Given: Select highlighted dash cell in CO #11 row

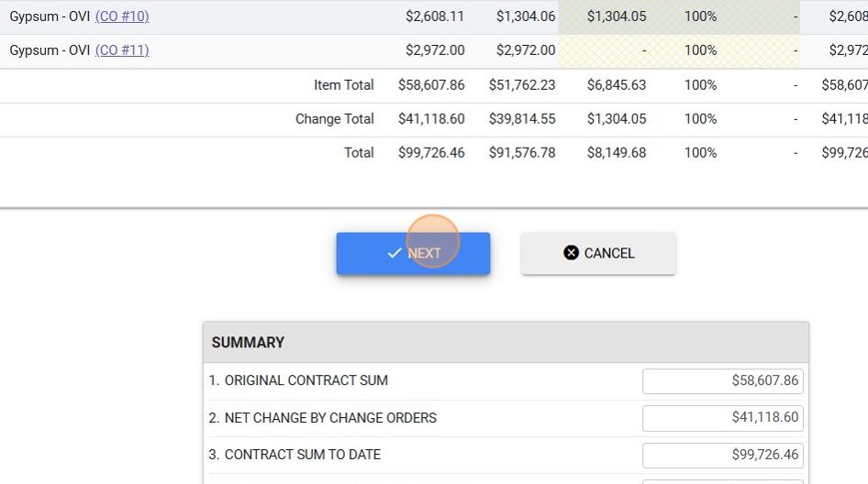Looking at the screenshot, I should point(616,50).
